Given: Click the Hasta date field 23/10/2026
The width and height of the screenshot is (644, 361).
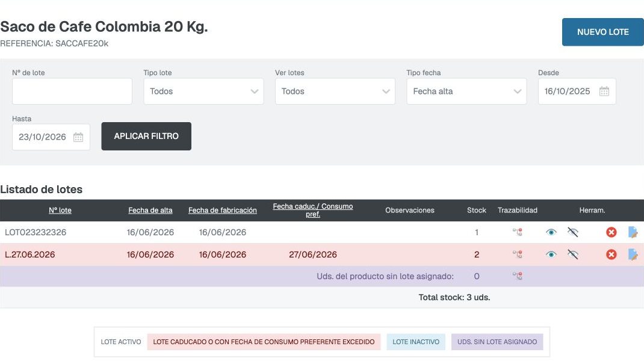Looking at the screenshot, I should coord(51,137).
